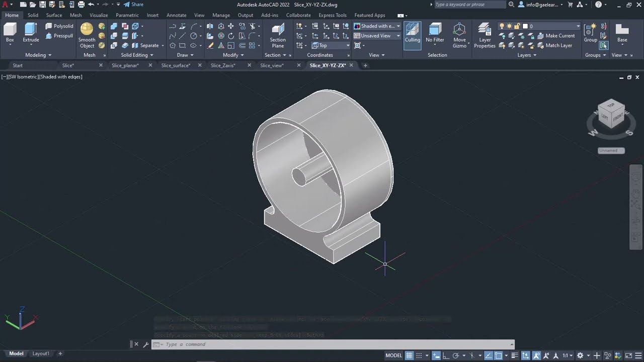Toggle snap mode in status bar
Viewport: 644px width, 362px height.
[x=419, y=355]
